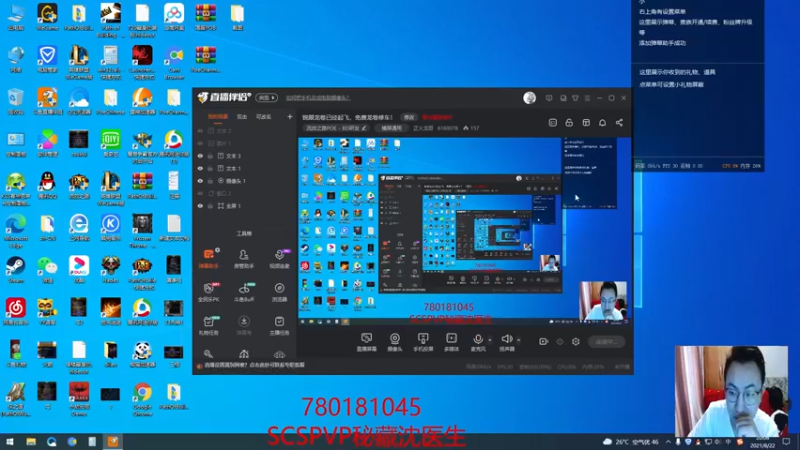This screenshot has width=800, height=450.
Task: Launch the 全民乐PK tool
Action: (208, 292)
